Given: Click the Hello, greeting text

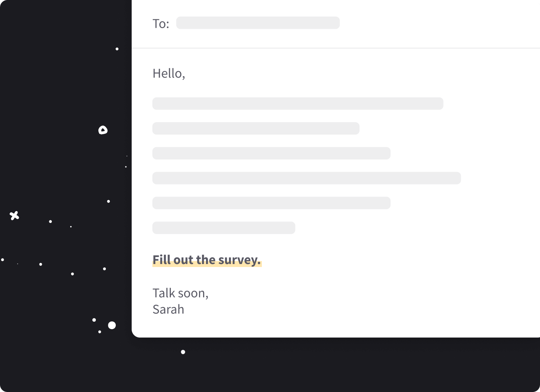Looking at the screenshot, I should [x=169, y=73].
